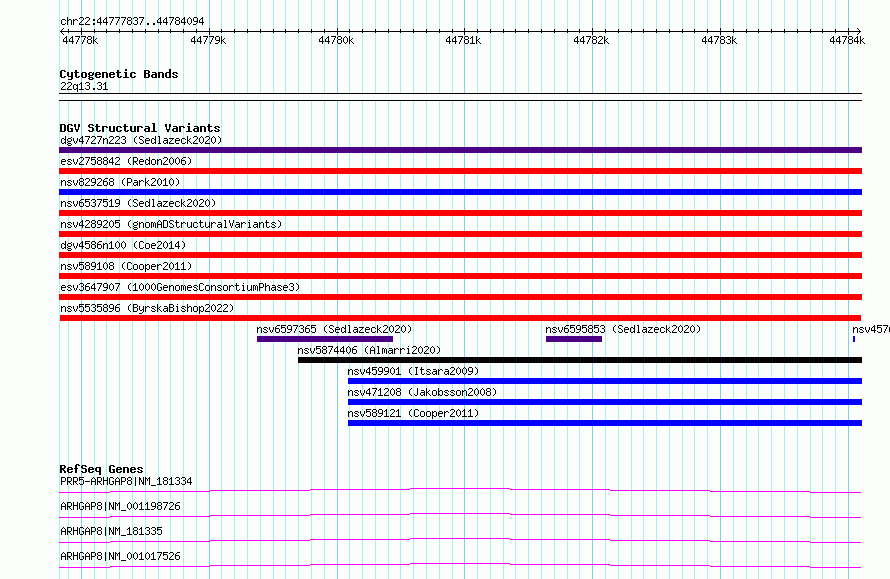Click the 44783k ruler tick label
890x579 pixels.
(719, 40)
